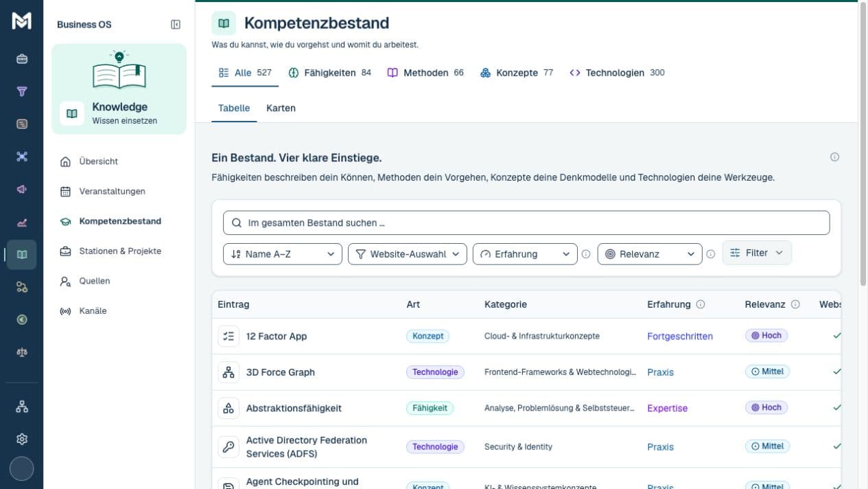Open settings gear in the left rail
Screen dimensions: 868x489
pos(22,439)
